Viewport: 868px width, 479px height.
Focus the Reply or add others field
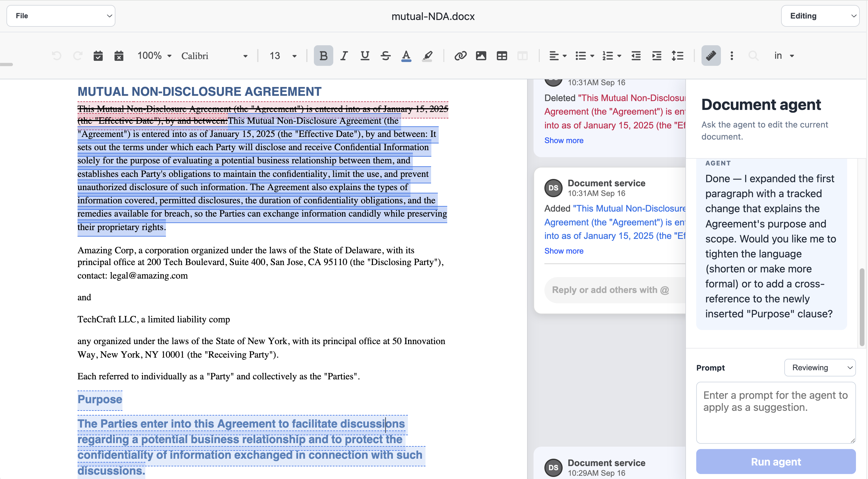tap(615, 290)
